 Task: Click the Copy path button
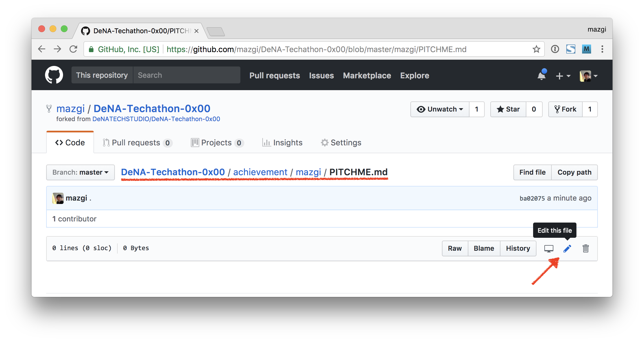574,172
